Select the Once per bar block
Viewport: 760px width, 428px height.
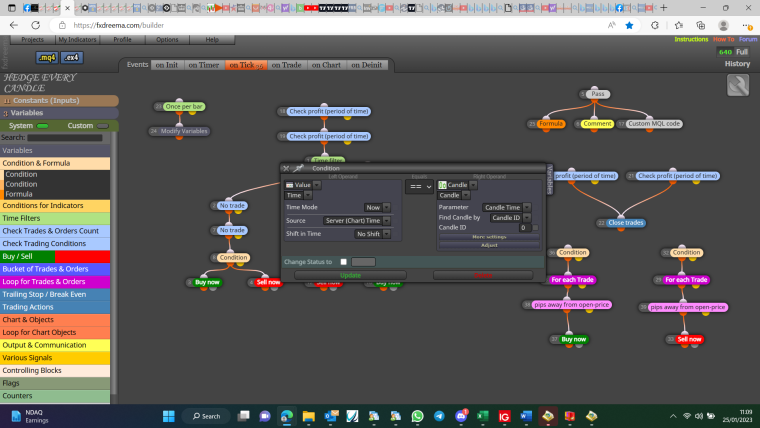pyautogui.click(x=184, y=106)
